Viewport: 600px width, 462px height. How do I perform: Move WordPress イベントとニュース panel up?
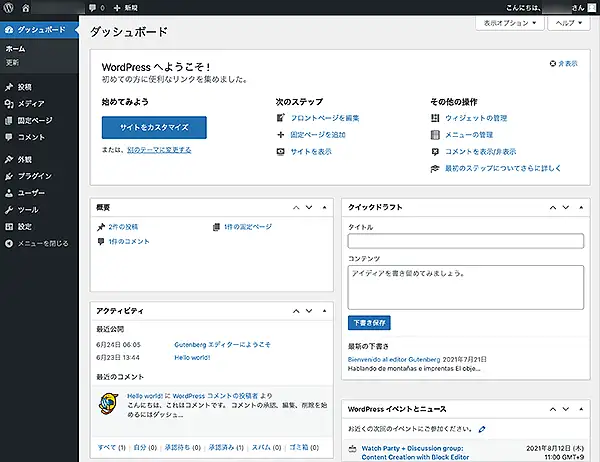point(553,409)
